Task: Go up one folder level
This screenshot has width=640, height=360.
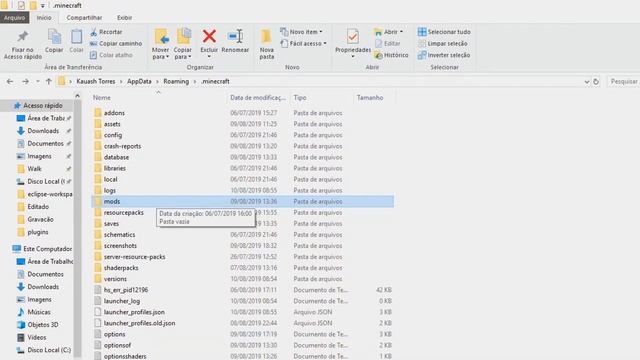Action: coord(49,82)
